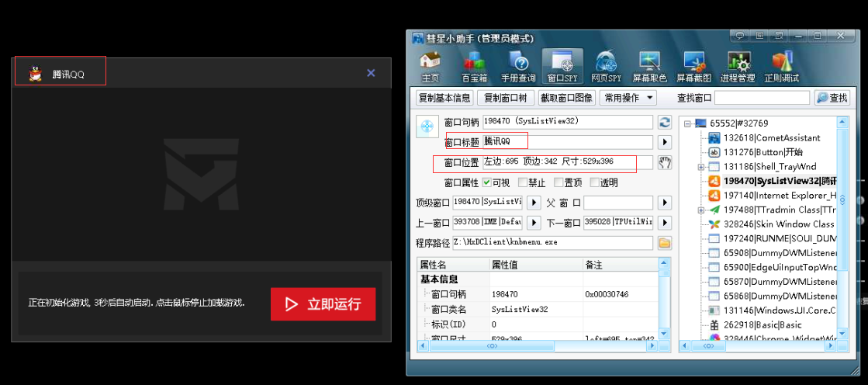Viewport: 868px width, 385px height.
Task: Expand the 131186|Shell_TrayWnd tree node
Action: pyautogui.click(x=700, y=167)
